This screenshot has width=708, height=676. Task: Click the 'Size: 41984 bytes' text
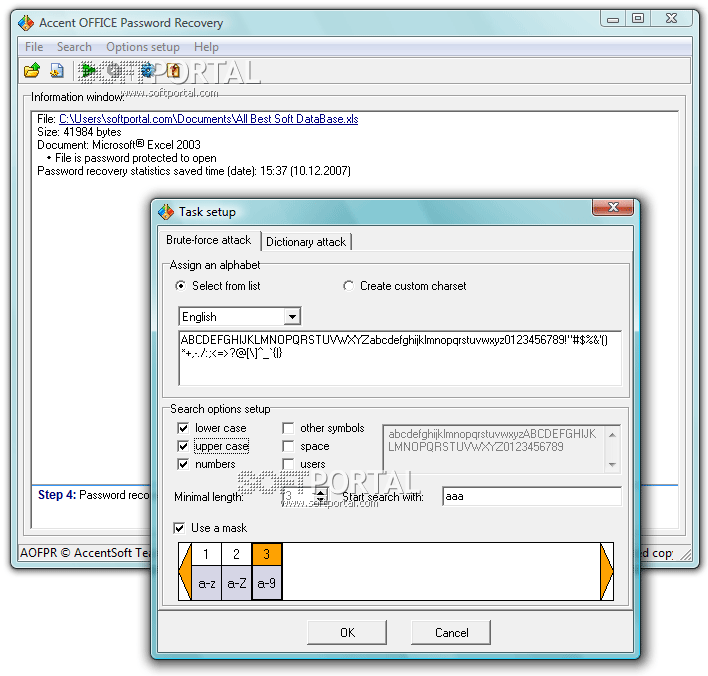click(x=79, y=132)
